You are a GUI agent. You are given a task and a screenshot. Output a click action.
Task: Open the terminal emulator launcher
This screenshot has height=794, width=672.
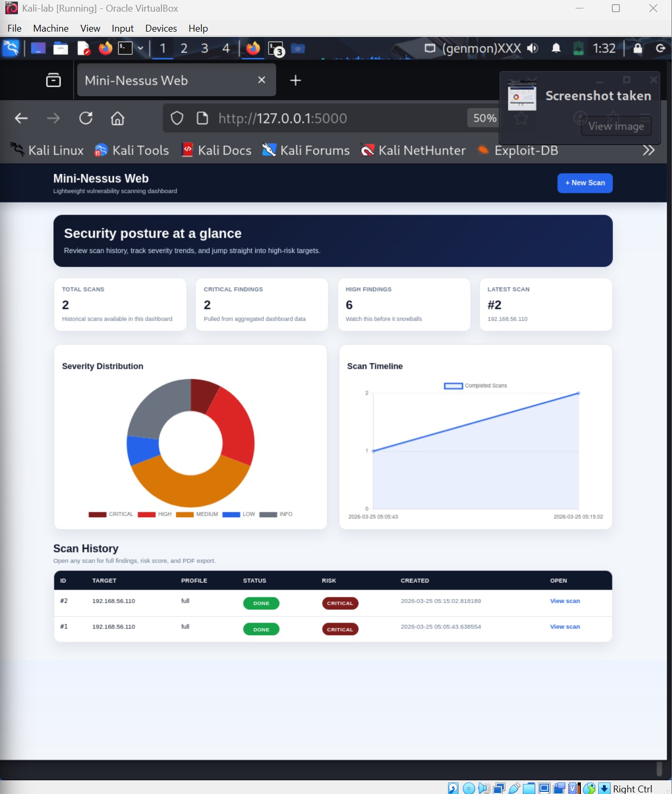(x=125, y=49)
